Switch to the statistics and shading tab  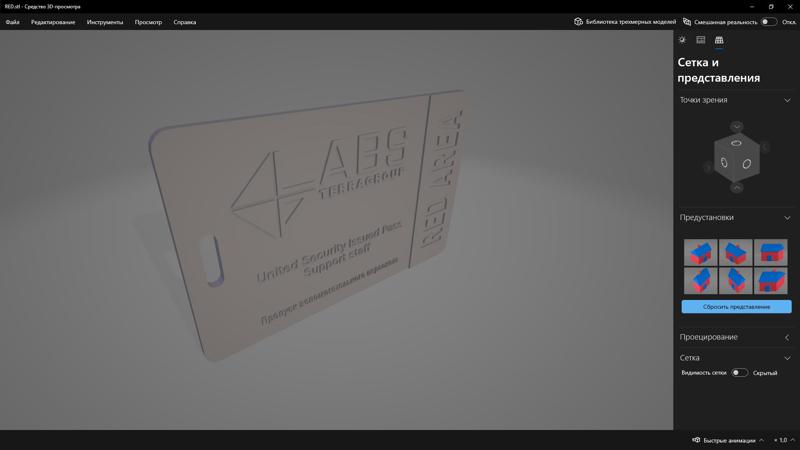coord(701,40)
